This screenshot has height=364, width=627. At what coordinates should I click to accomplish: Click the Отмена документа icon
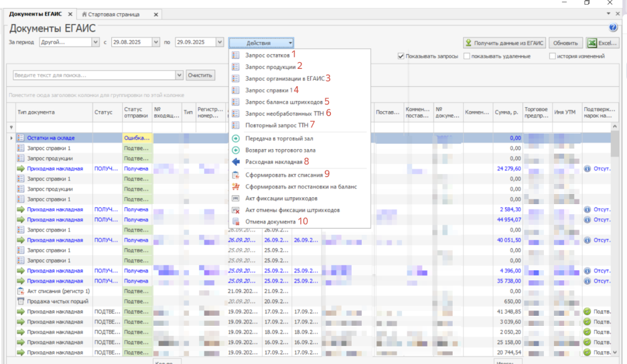(236, 221)
